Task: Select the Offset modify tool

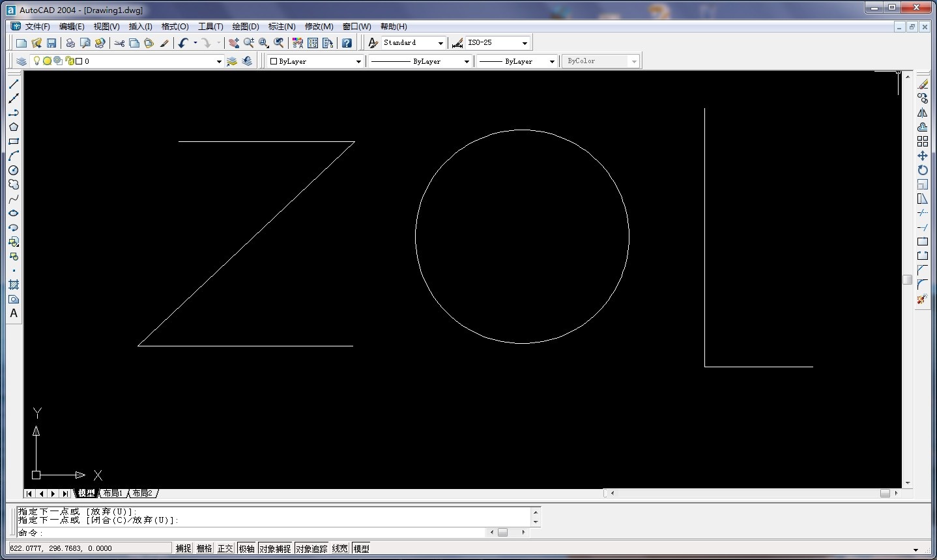Action: [x=923, y=127]
